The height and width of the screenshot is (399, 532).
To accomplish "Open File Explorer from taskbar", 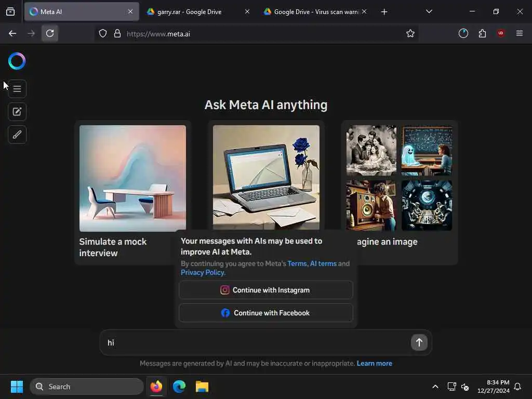I will coord(202,387).
